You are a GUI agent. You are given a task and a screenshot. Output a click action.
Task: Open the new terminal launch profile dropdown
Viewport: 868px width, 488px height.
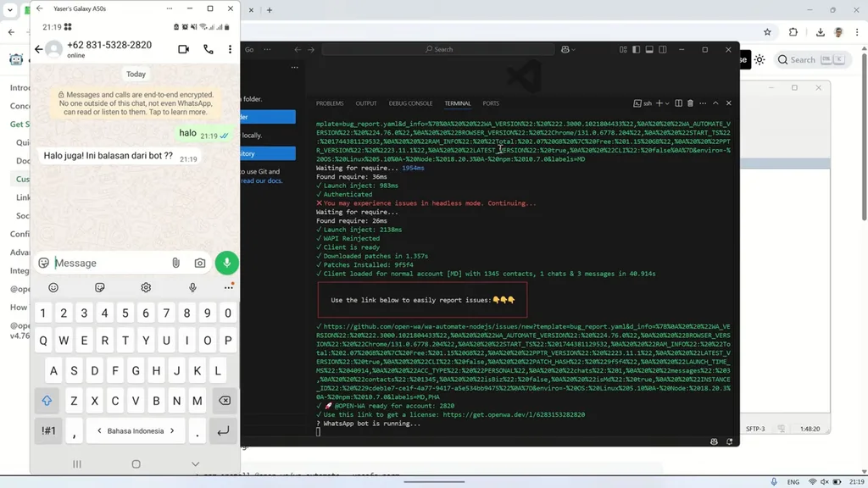(667, 103)
